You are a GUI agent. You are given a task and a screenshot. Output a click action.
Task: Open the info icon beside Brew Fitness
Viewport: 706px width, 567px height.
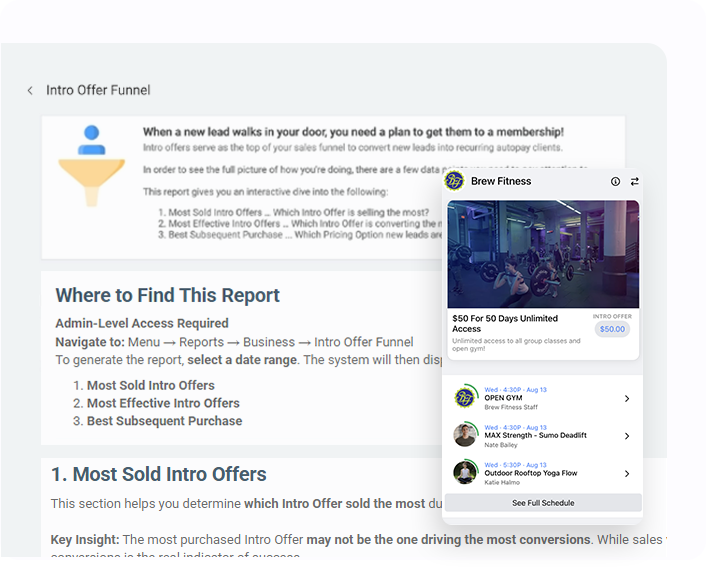click(x=615, y=181)
